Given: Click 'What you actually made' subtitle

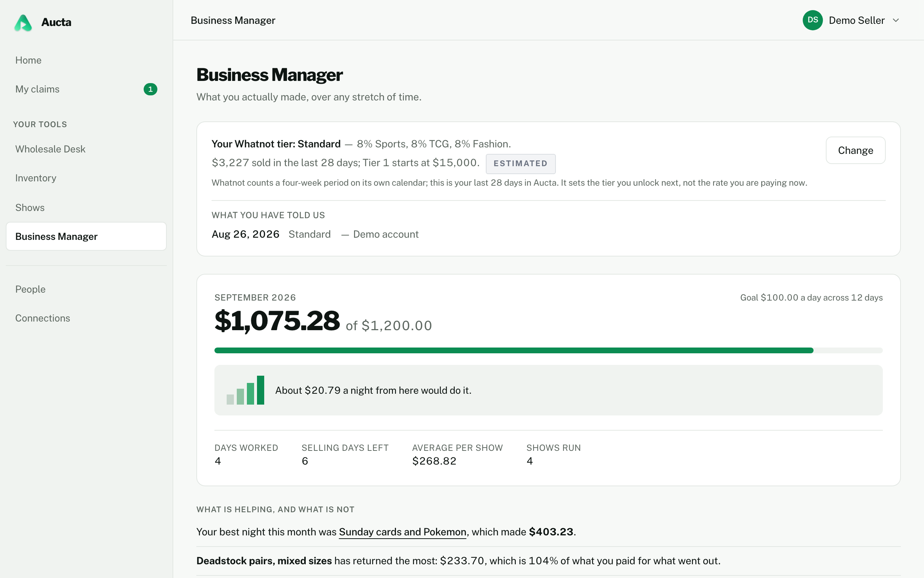Looking at the screenshot, I should 309,97.
